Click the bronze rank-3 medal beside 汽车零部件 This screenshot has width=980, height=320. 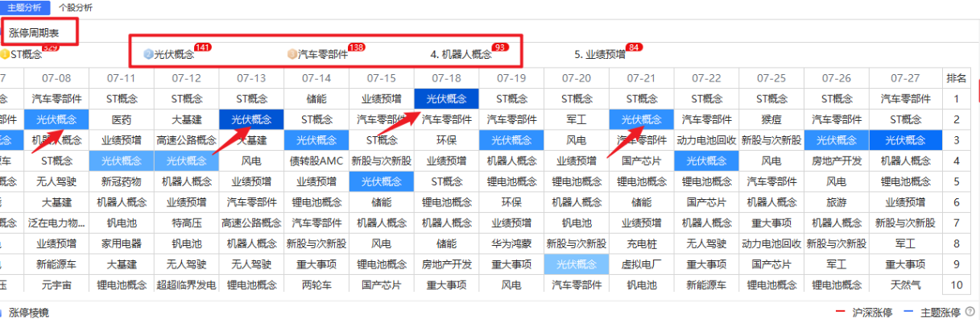[293, 55]
